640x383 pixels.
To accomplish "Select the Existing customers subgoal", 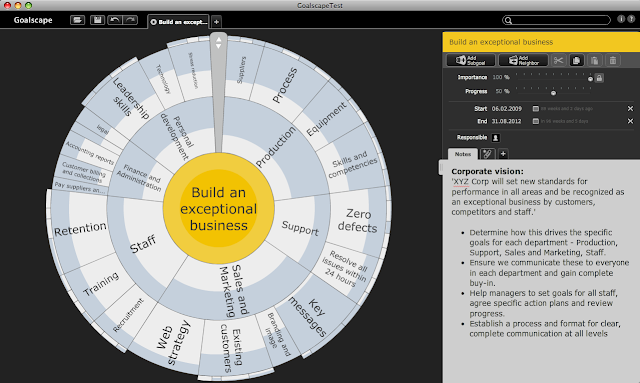I will pos(231,347).
